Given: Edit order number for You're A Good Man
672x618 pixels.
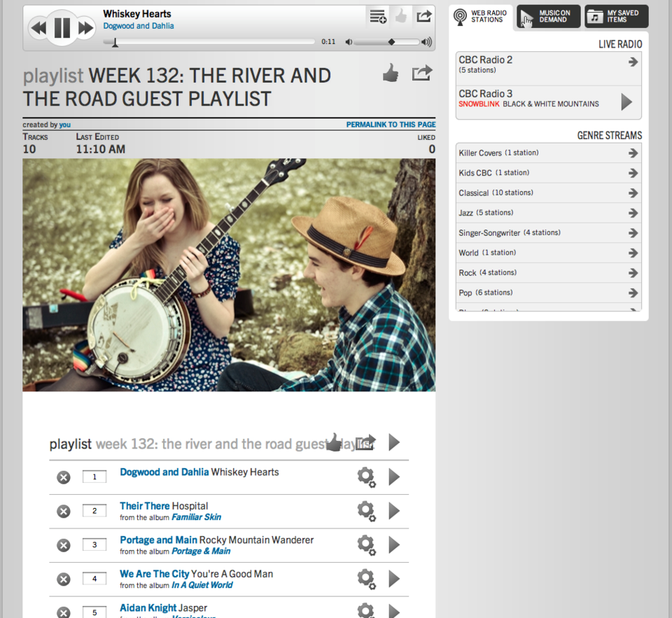Looking at the screenshot, I should (x=94, y=579).
